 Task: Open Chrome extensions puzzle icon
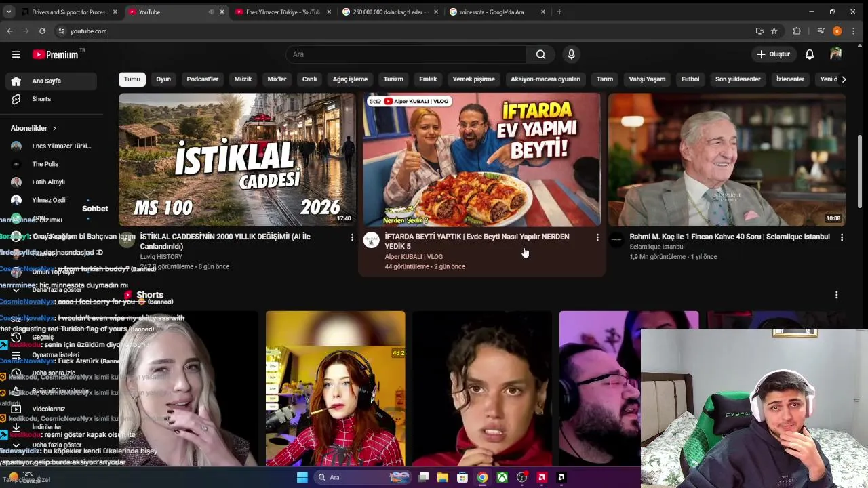pos(797,31)
